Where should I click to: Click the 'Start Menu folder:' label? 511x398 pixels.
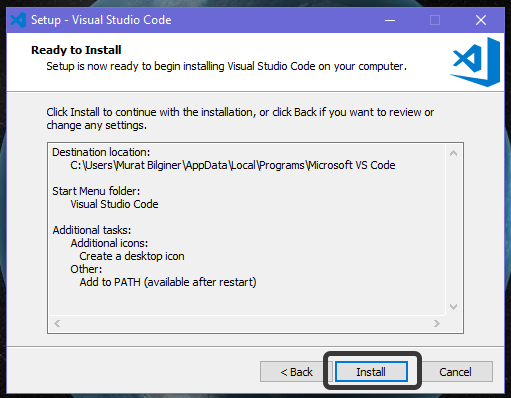pyautogui.click(x=96, y=191)
